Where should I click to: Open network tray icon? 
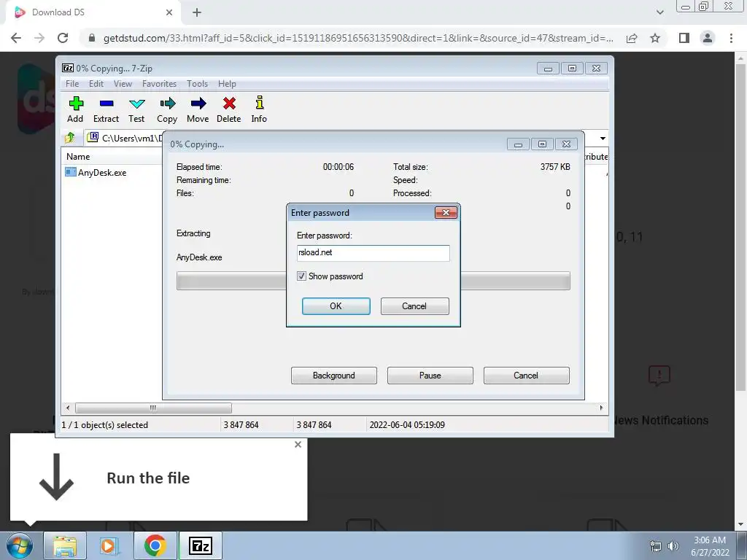click(656, 546)
